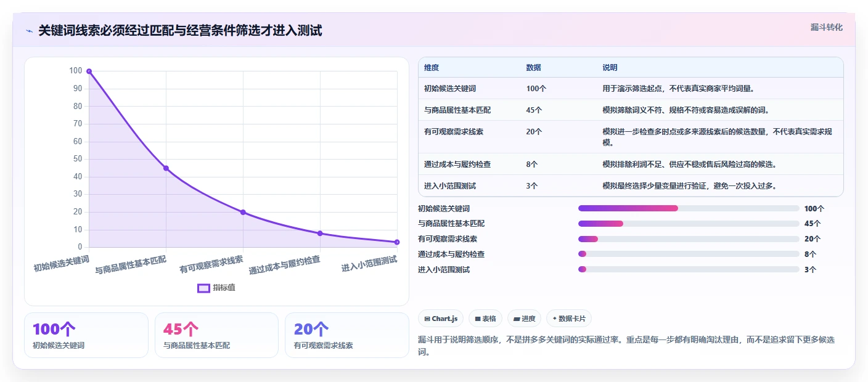Click the 进度 tag chip
The image size is (868, 382).
(524, 319)
